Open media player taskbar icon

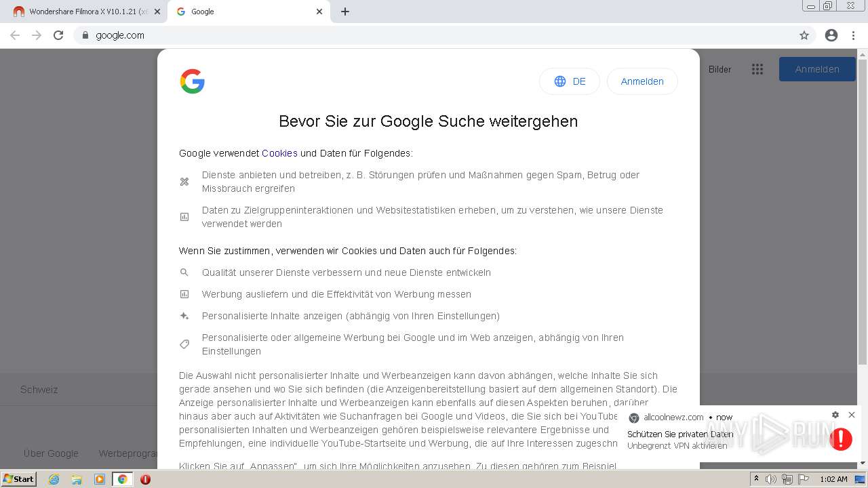pyautogui.click(x=100, y=479)
